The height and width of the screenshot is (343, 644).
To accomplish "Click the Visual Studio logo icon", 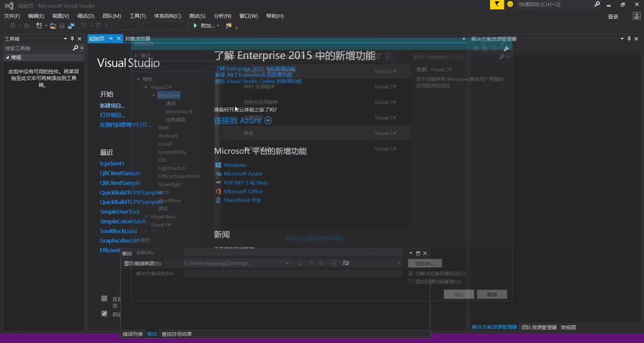I will (x=9, y=6).
